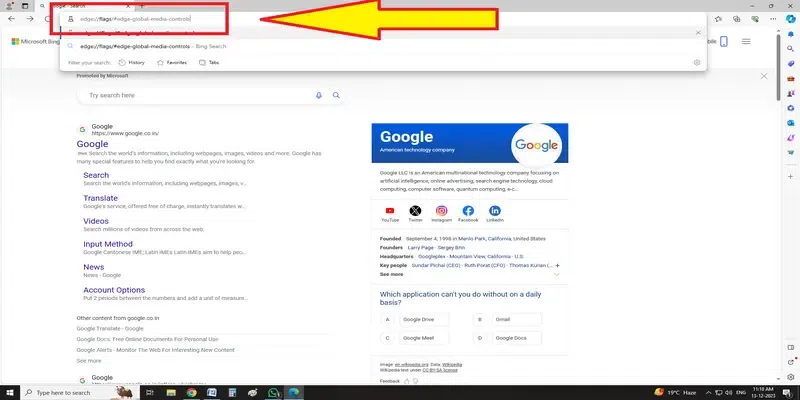Dismiss the promoted search banner
This screenshot has height=400, width=800.
point(764,76)
